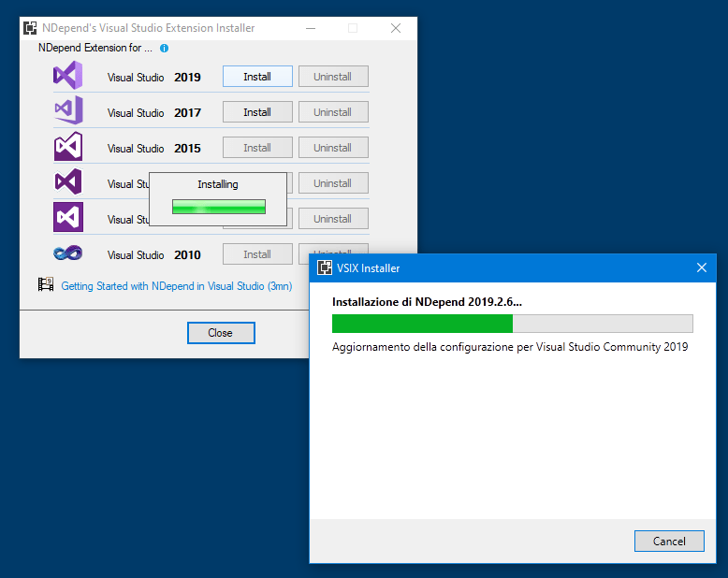Click the VSIX Installer green progress bar

(x=513, y=324)
